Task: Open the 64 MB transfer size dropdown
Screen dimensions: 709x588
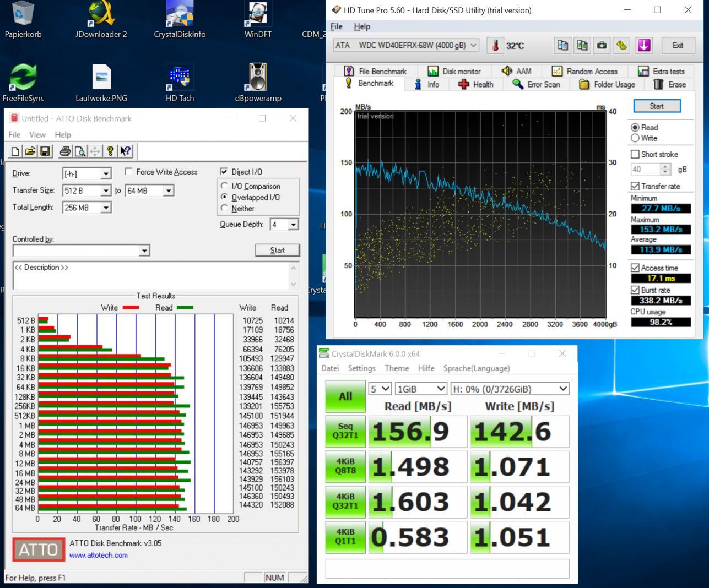Action: (x=150, y=190)
